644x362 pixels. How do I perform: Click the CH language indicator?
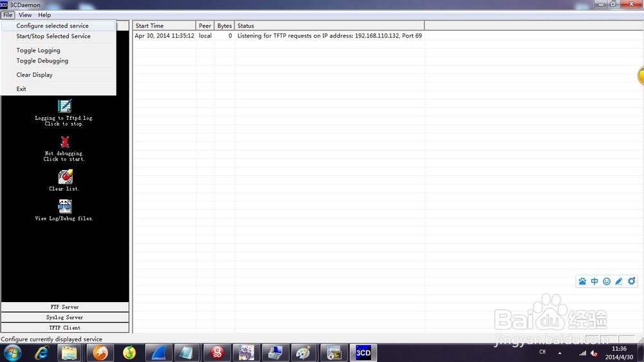[542, 352]
